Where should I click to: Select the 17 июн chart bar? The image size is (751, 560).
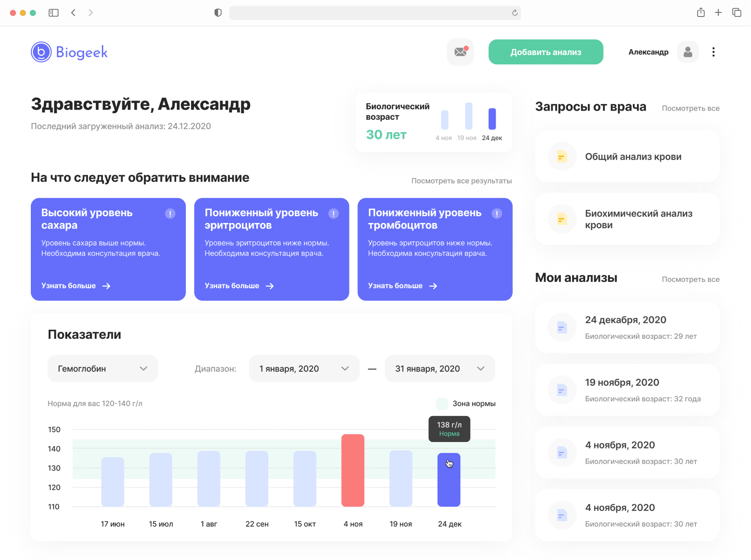113,482
